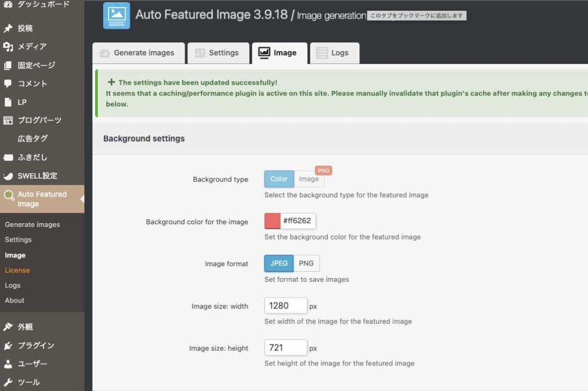This screenshot has width=588, height=391.
Task: Click the paintbrush icon beside 外観
Action: 8,327
